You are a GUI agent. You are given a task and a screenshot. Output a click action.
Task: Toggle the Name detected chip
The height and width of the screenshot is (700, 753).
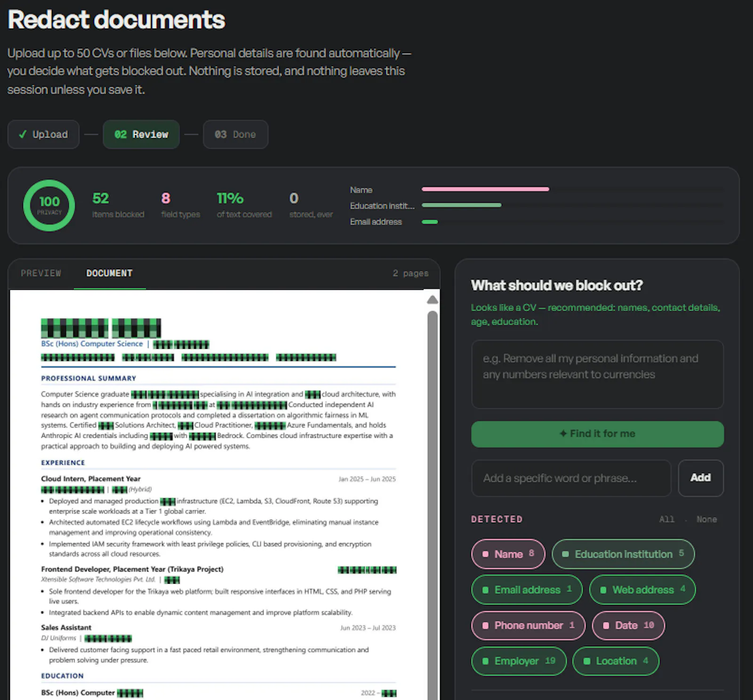pyautogui.click(x=508, y=554)
